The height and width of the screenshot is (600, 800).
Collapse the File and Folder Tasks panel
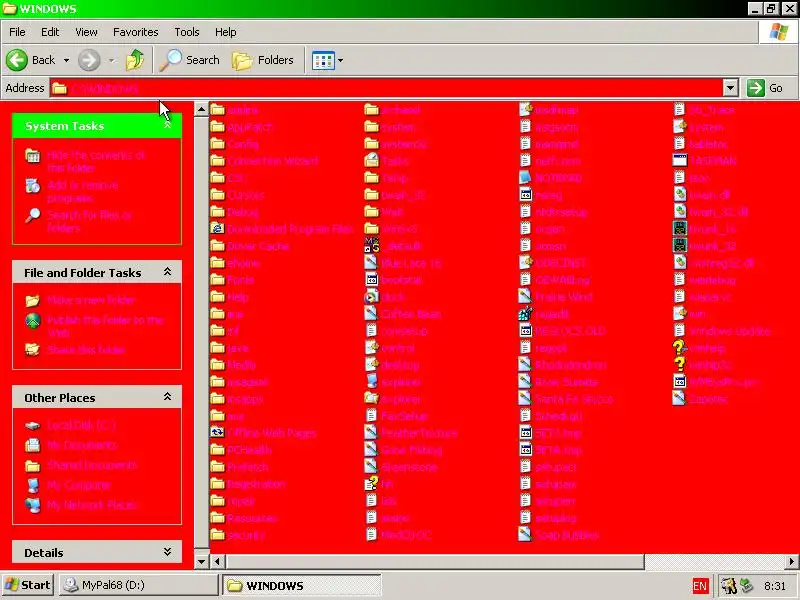167,272
